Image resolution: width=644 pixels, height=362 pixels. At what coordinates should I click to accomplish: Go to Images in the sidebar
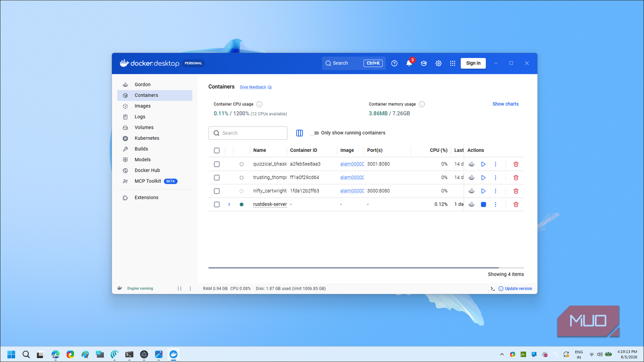click(155, 106)
